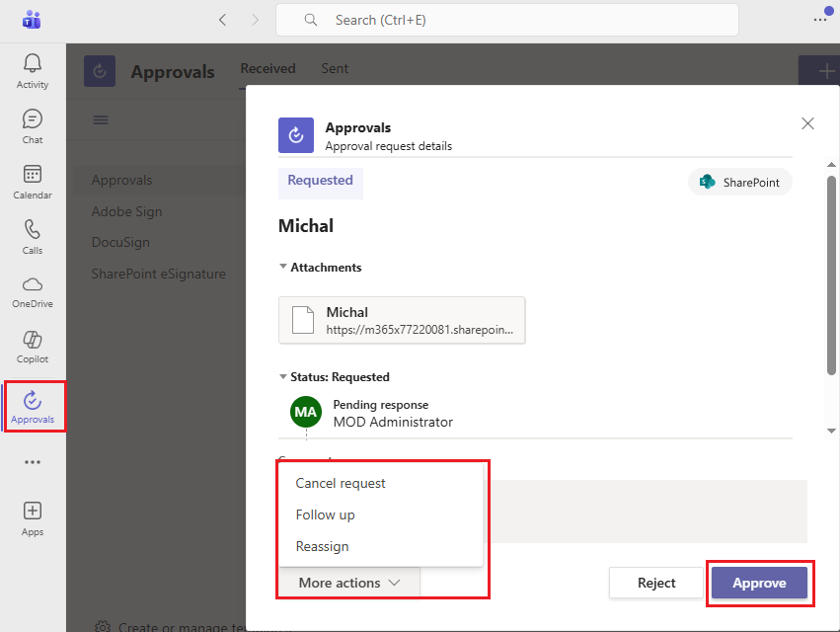The height and width of the screenshot is (632, 840).
Task: Click the Reject button
Action: 656,583
